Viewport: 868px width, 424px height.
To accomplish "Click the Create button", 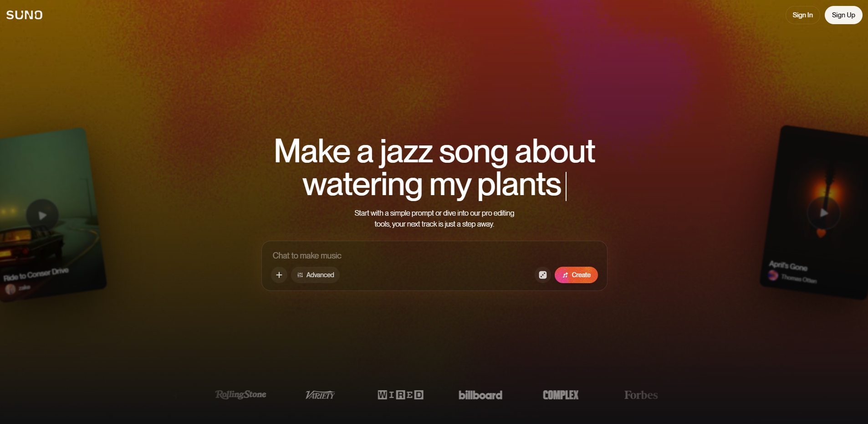I will pos(576,275).
